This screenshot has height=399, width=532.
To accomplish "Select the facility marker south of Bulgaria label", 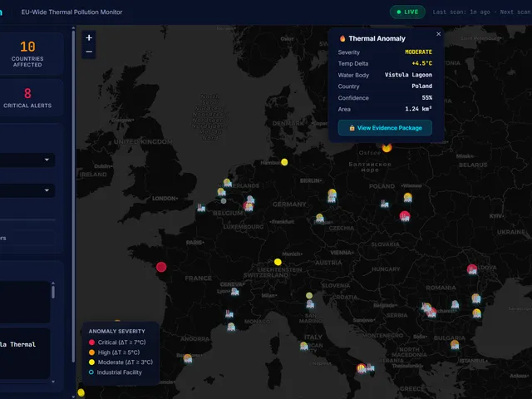I will click(x=455, y=345).
